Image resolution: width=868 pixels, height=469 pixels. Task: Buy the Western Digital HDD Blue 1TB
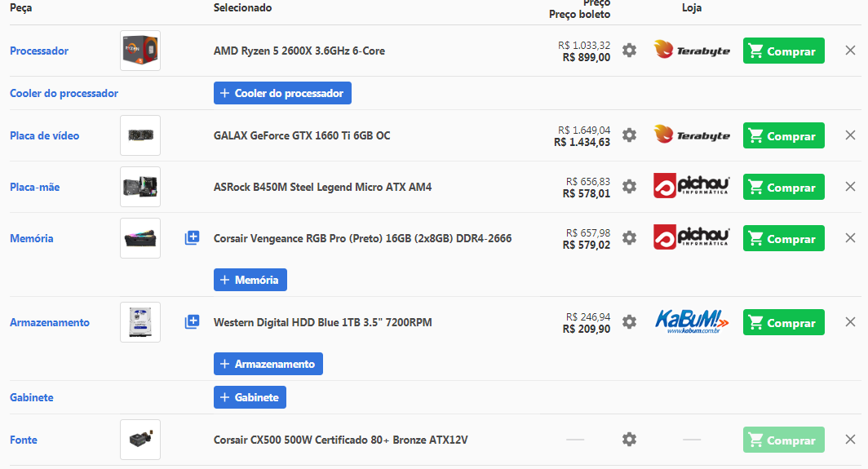pos(783,323)
